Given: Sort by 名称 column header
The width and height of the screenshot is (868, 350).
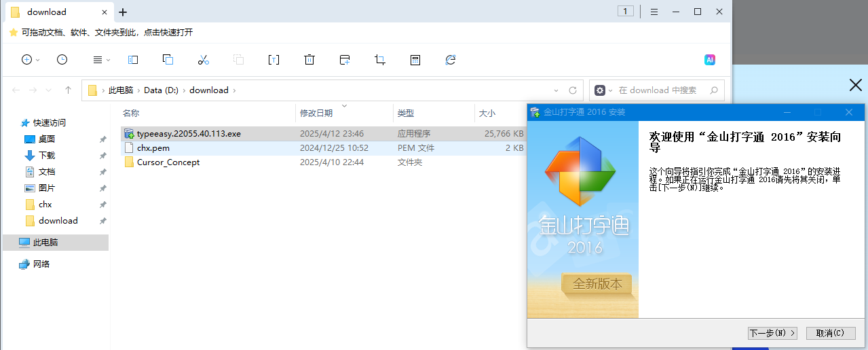Looking at the screenshot, I should click(131, 113).
